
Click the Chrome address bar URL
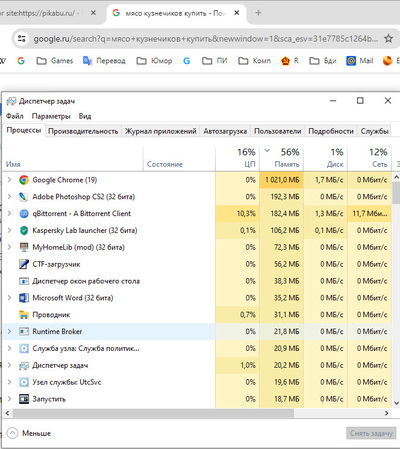pyautogui.click(x=206, y=39)
